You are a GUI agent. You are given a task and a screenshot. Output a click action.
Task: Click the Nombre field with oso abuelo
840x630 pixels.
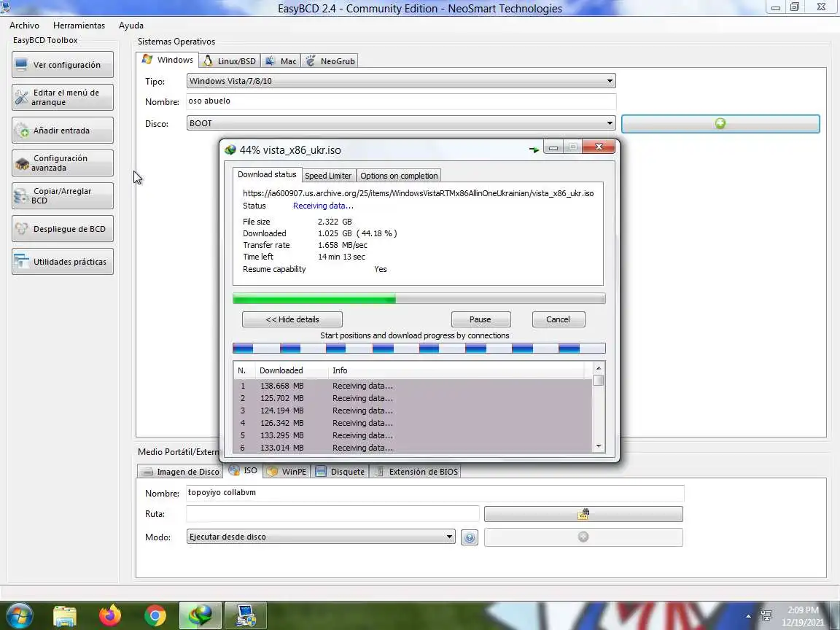(x=401, y=101)
